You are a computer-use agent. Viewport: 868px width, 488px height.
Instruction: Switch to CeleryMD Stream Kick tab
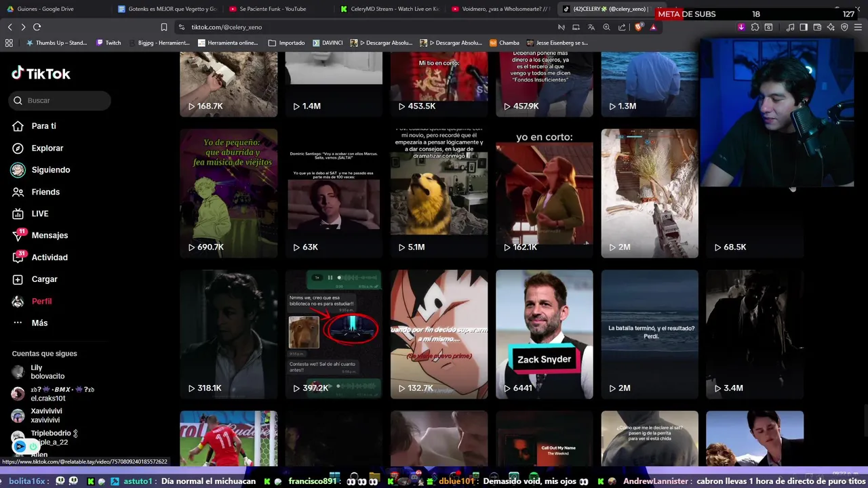tap(389, 9)
